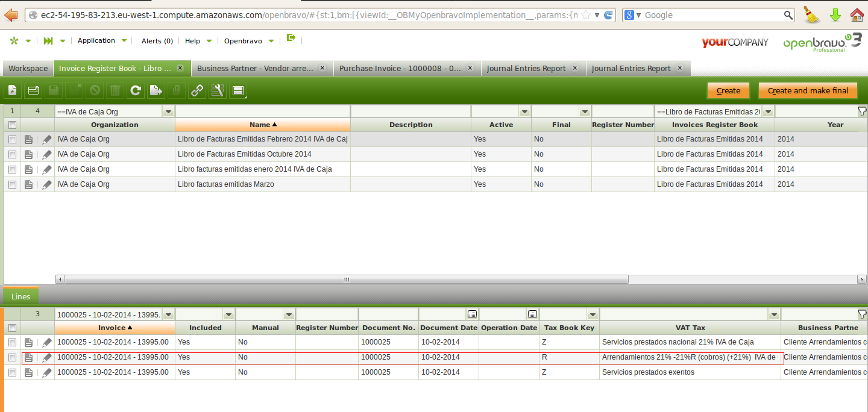Tick checkbox for Servicios prestados exentos line

point(12,373)
